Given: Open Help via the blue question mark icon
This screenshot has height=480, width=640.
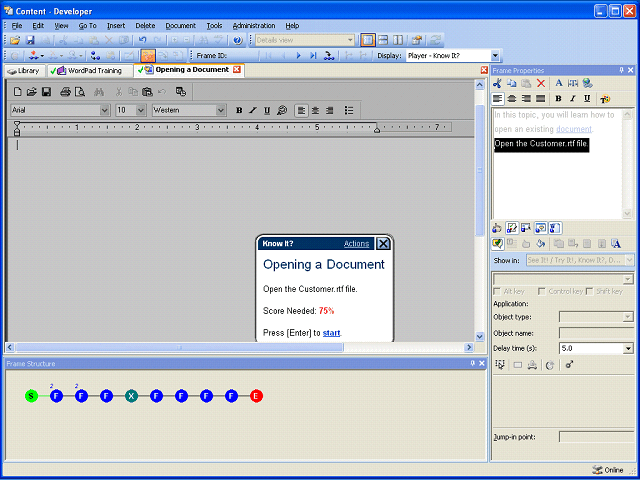Looking at the screenshot, I should pos(238,40).
